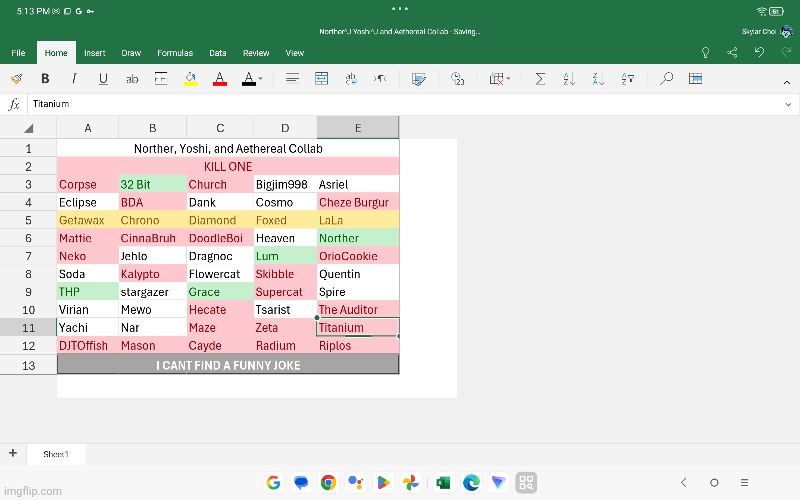Toggle wrap text icon

coord(351,79)
